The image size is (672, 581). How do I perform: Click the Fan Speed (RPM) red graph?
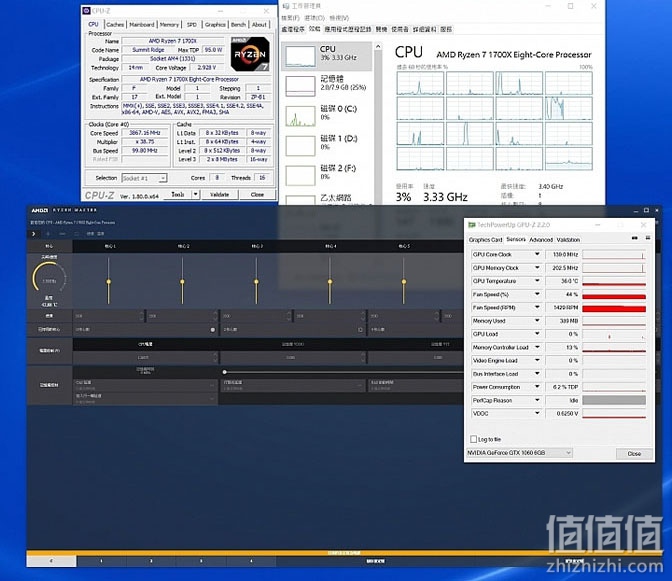[x=614, y=308]
